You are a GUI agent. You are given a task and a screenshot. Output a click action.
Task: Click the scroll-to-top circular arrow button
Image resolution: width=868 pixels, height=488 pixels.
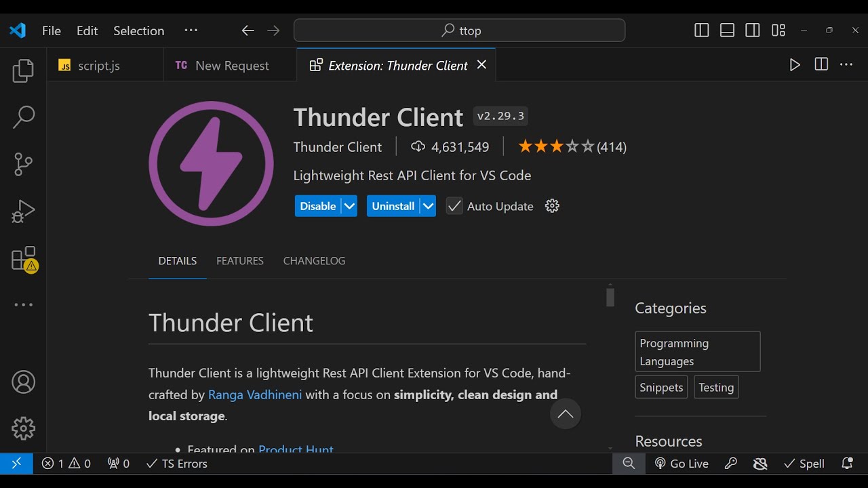(x=566, y=414)
